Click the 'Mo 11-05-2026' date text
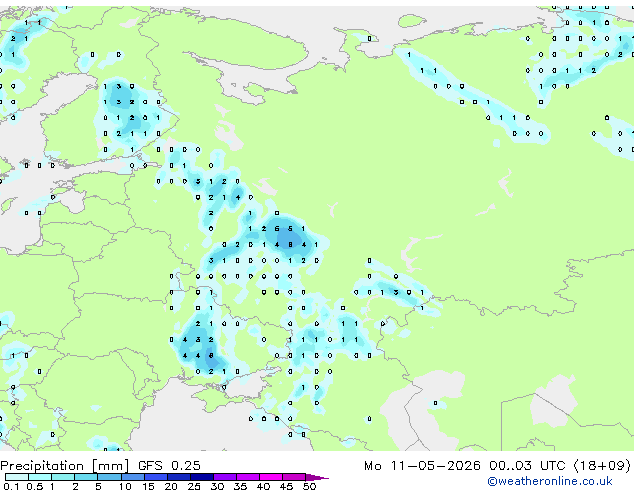 click(422, 466)
